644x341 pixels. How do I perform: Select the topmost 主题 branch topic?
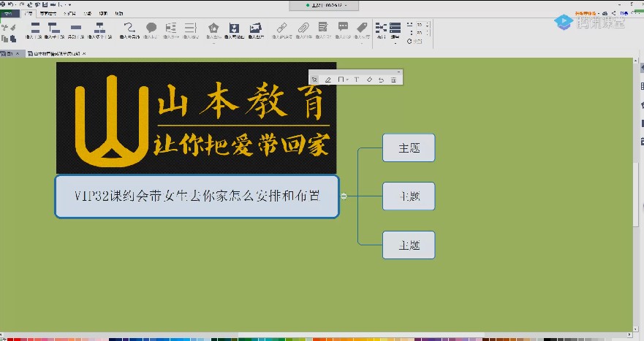(409, 147)
